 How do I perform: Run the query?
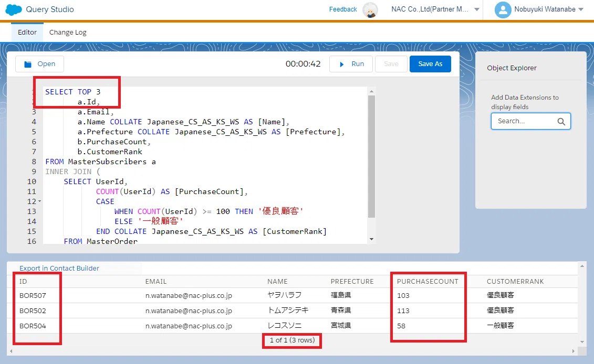pos(351,64)
